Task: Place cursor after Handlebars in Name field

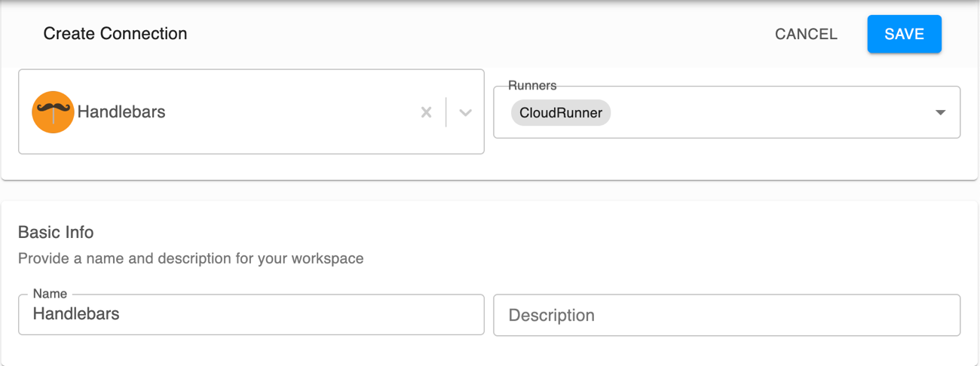Action: tap(121, 314)
